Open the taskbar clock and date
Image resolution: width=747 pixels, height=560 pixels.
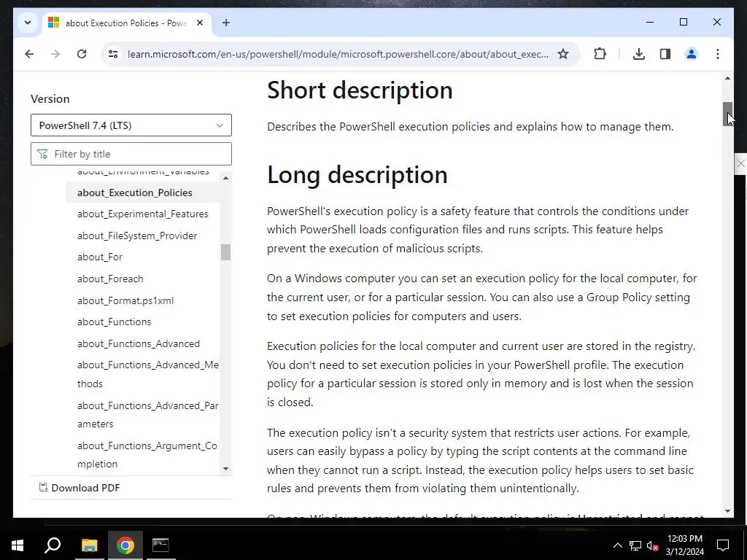(x=684, y=545)
